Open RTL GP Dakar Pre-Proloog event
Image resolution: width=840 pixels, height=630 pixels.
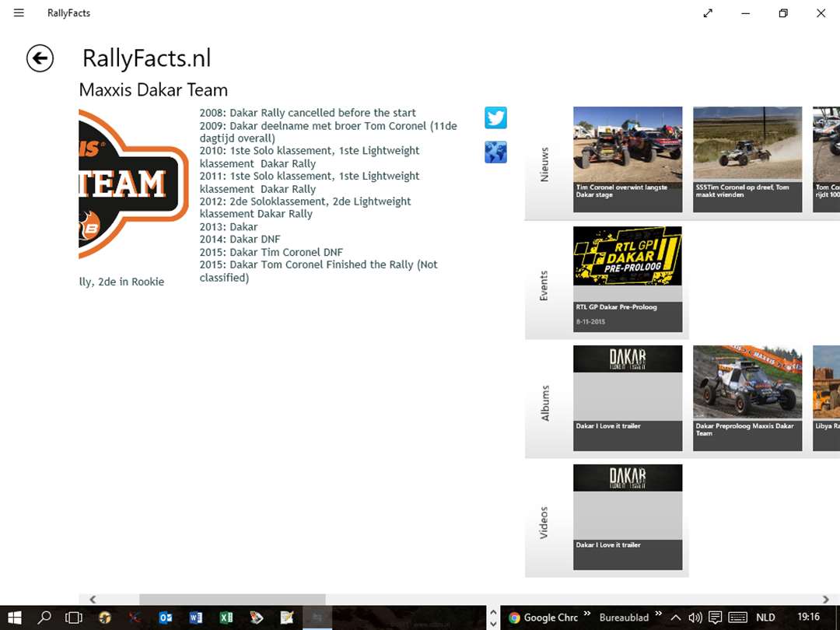(x=628, y=278)
